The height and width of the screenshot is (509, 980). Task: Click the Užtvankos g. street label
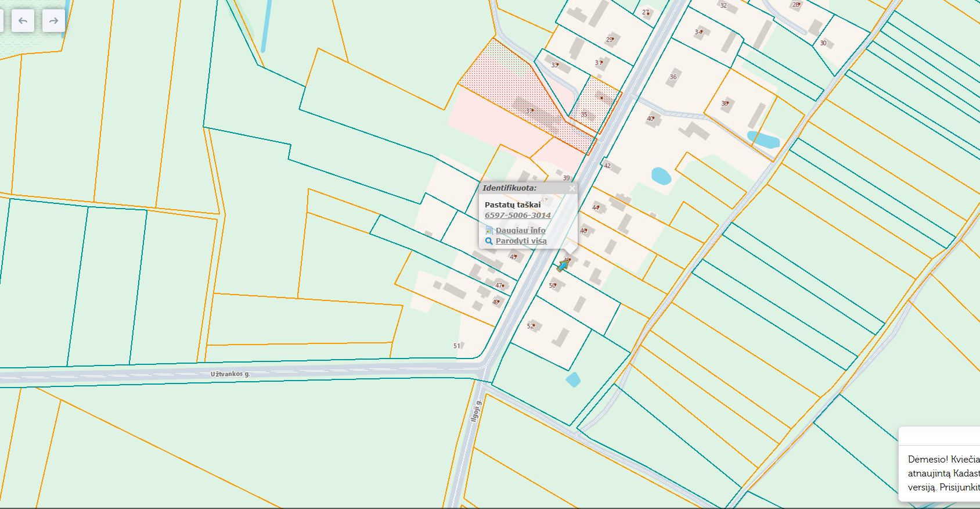(x=230, y=374)
